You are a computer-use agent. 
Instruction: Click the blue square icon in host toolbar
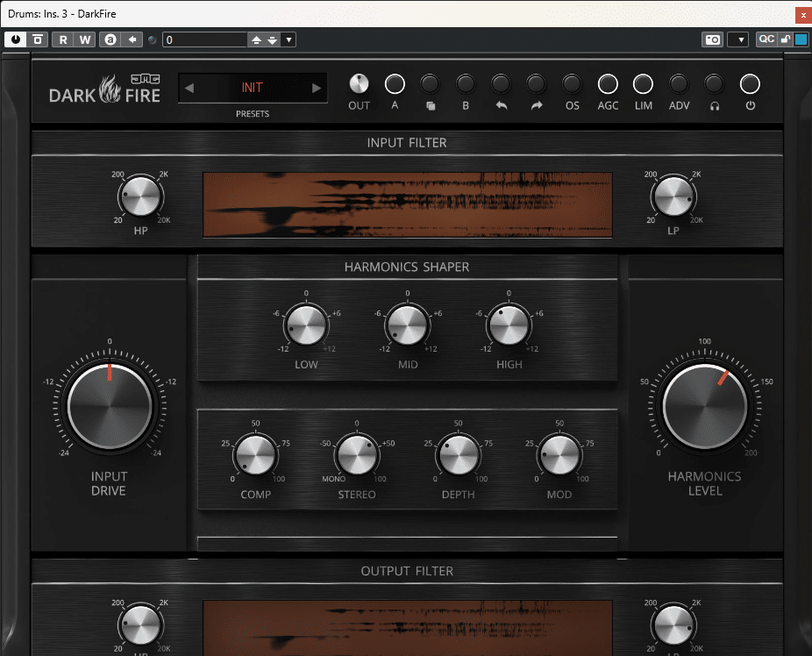tap(801, 39)
